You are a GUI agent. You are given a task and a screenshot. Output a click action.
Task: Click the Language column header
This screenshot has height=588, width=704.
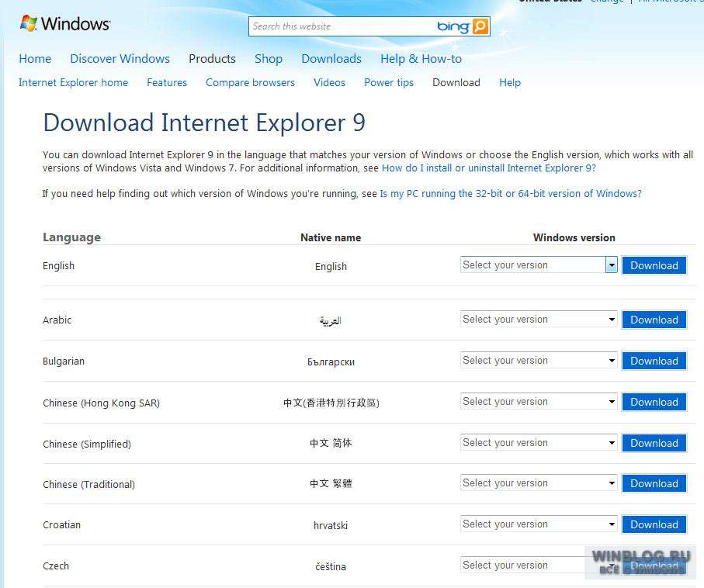(72, 237)
